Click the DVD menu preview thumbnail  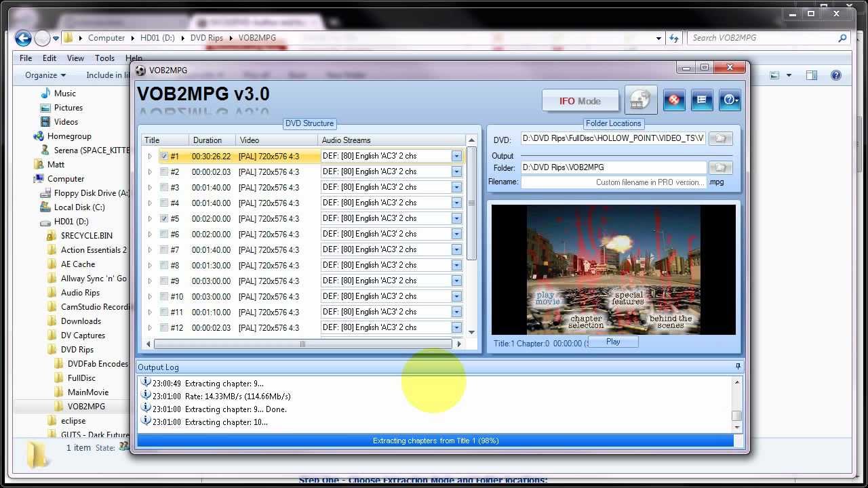click(x=614, y=270)
